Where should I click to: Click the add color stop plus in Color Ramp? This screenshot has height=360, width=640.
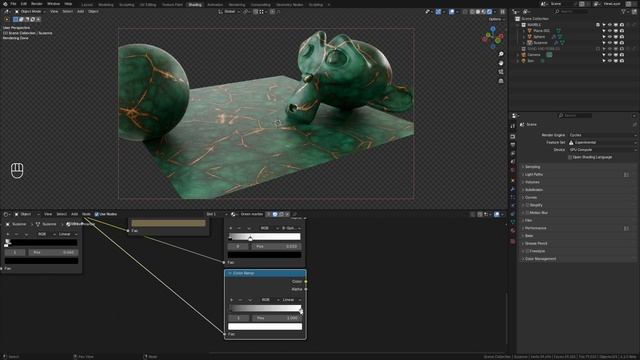pyautogui.click(x=231, y=300)
